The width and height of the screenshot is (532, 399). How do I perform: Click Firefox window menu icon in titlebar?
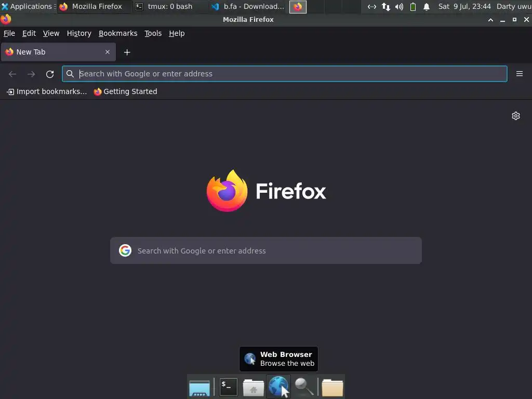[x=5, y=19]
